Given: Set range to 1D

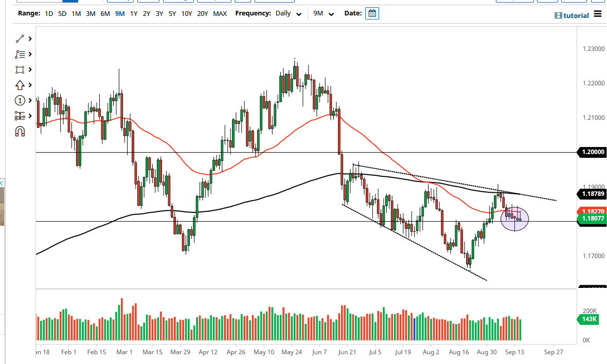Looking at the screenshot, I should pos(49,13).
